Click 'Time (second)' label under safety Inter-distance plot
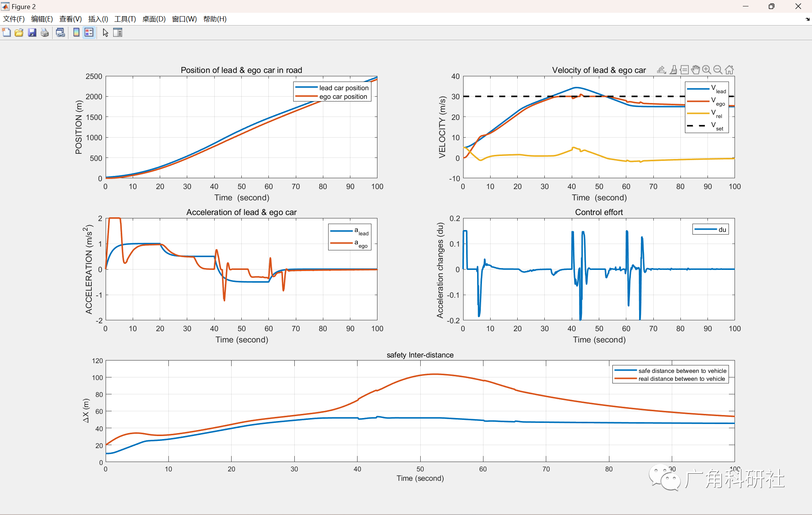812x515 pixels. (x=420, y=478)
